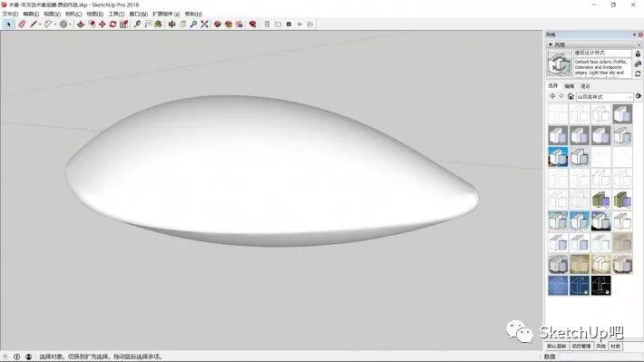Select the Move tool

[x=102, y=24]
